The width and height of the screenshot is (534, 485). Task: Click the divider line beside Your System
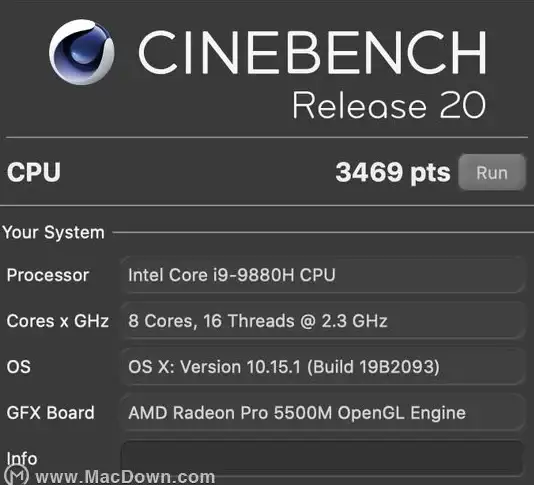pyautogui.click(x=323, y=233)
